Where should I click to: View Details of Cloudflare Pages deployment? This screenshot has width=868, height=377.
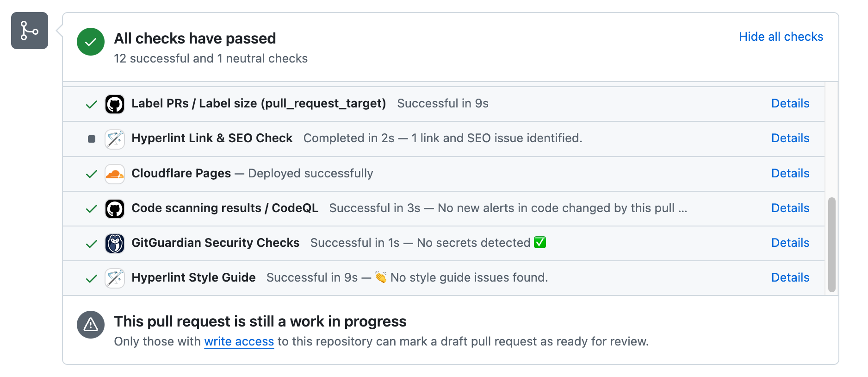[x=790, y=173]
